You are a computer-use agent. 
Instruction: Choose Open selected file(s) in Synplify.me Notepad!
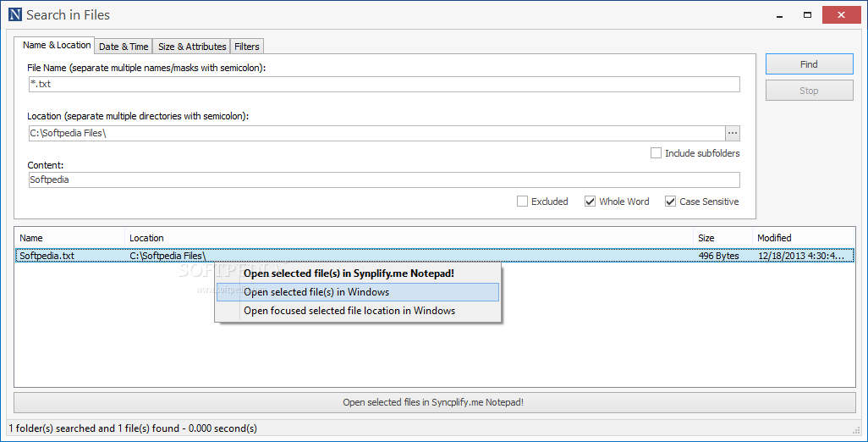coord(358,273)
